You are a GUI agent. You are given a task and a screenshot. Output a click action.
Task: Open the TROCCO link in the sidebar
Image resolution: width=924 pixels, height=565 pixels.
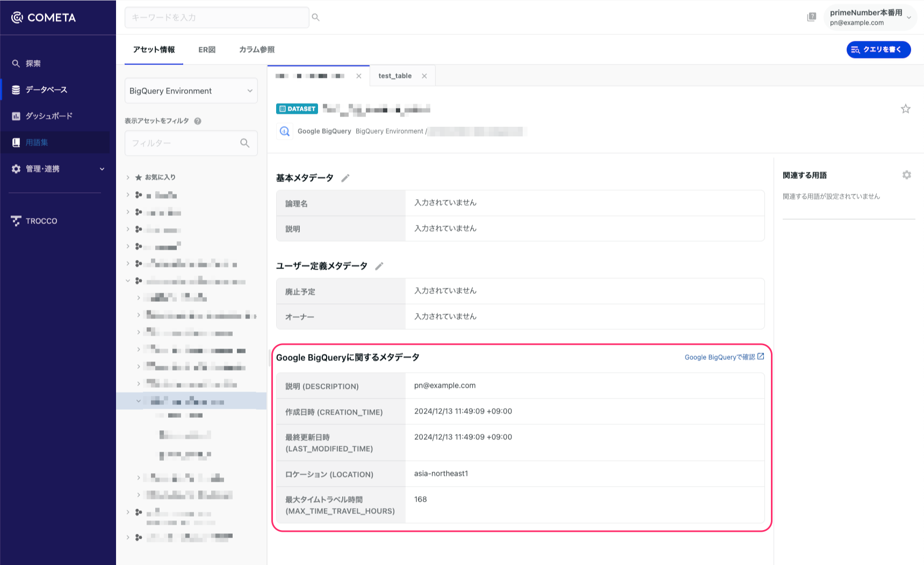pyautogui.click(x=34, y=221)
